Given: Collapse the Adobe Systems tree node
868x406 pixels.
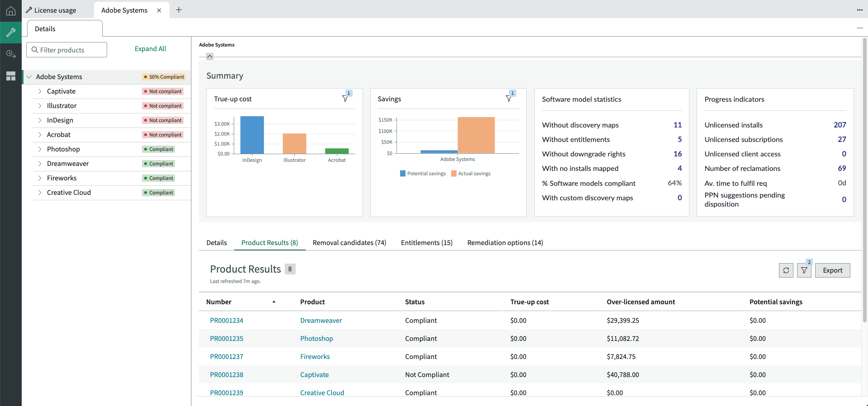Looking at the screenshot, I should pyautogui.click(x=29, y=77).
